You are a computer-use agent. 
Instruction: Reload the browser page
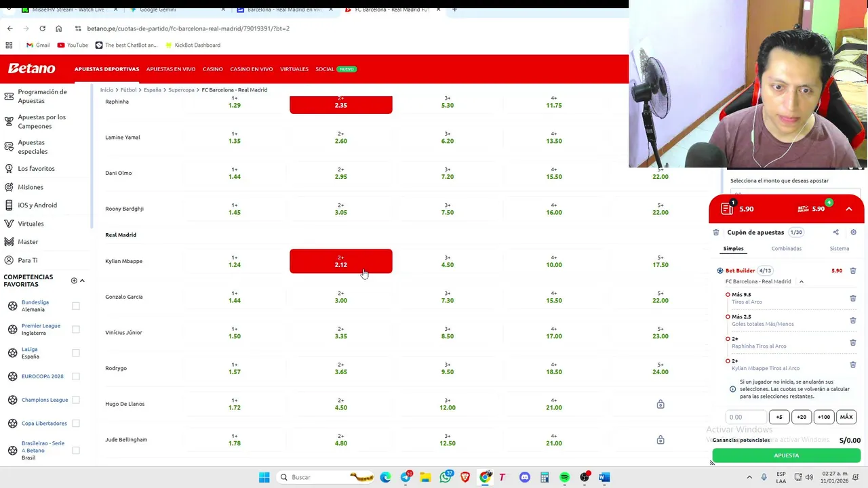pos(42,28)
